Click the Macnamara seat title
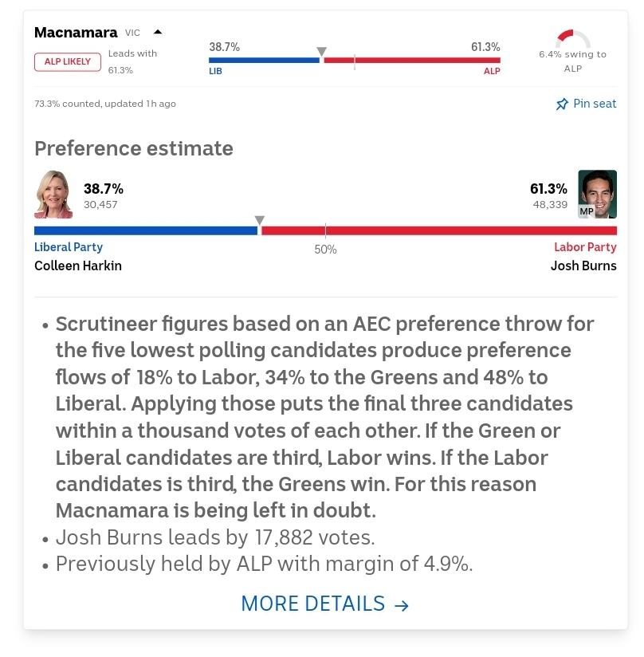644x657 pixels. pyautogui.click(x=77, y=33)
